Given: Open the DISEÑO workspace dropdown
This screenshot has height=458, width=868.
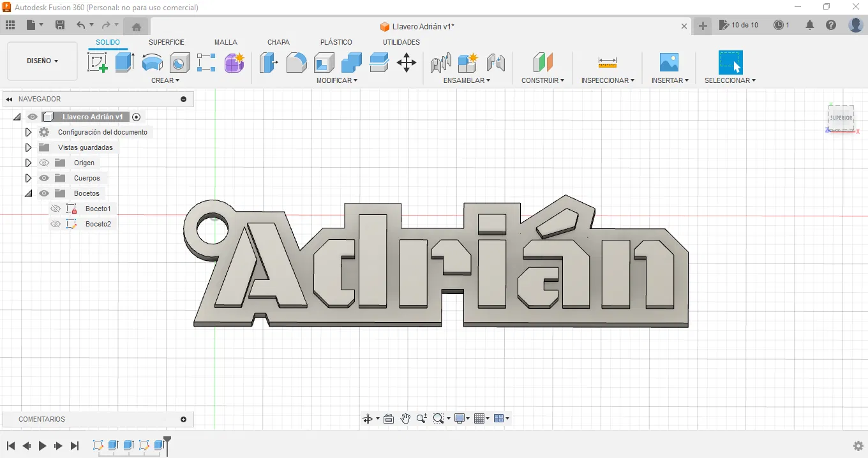Looking at the screenshot, I should tap(42, 61).
